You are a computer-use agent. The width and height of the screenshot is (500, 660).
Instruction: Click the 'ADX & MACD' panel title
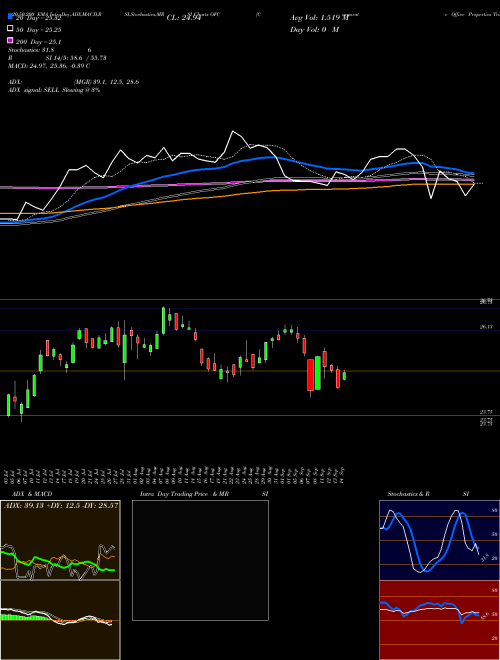[32, 494]
